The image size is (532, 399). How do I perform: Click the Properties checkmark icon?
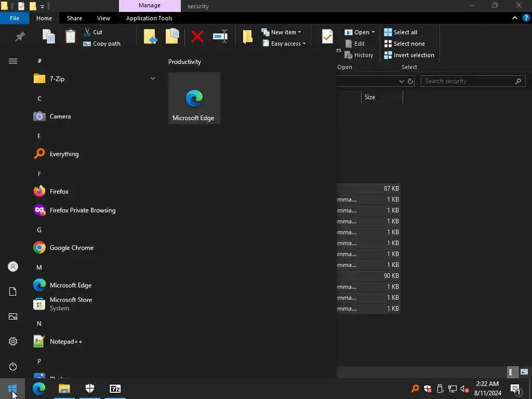(x=327, y=36)
